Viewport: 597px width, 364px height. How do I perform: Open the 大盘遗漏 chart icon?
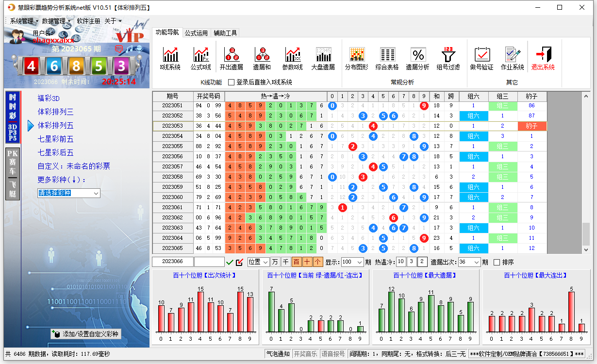click(x=323, y=58)
